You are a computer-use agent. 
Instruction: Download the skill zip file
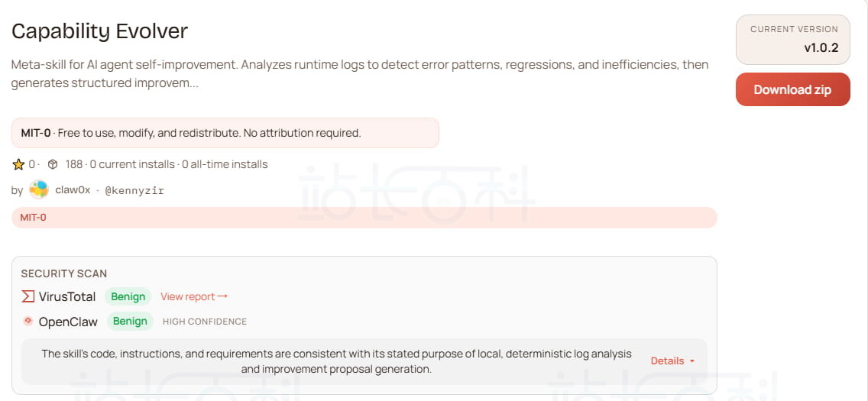pyautogui.click(x=792, y=89)
